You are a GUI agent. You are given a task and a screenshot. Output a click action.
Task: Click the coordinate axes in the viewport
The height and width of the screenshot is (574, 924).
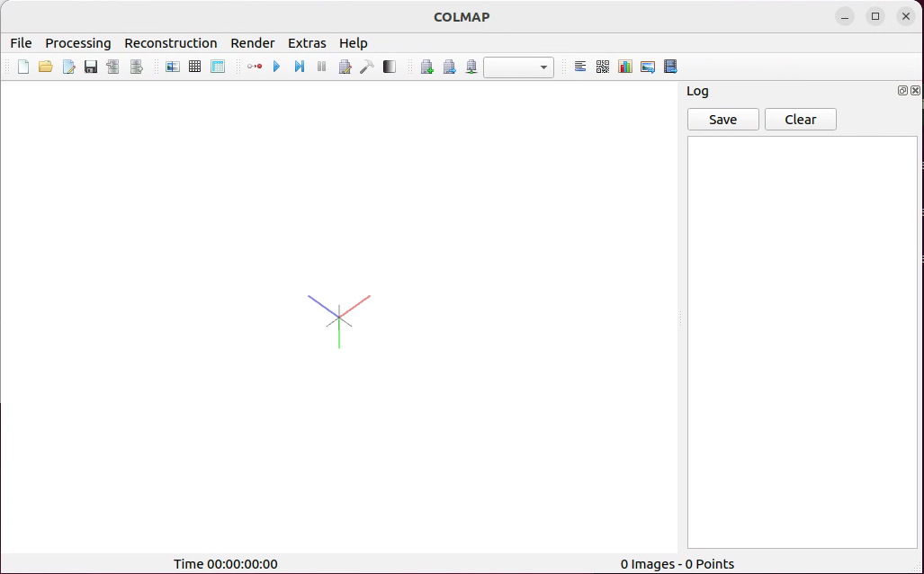tap(339, 320)
